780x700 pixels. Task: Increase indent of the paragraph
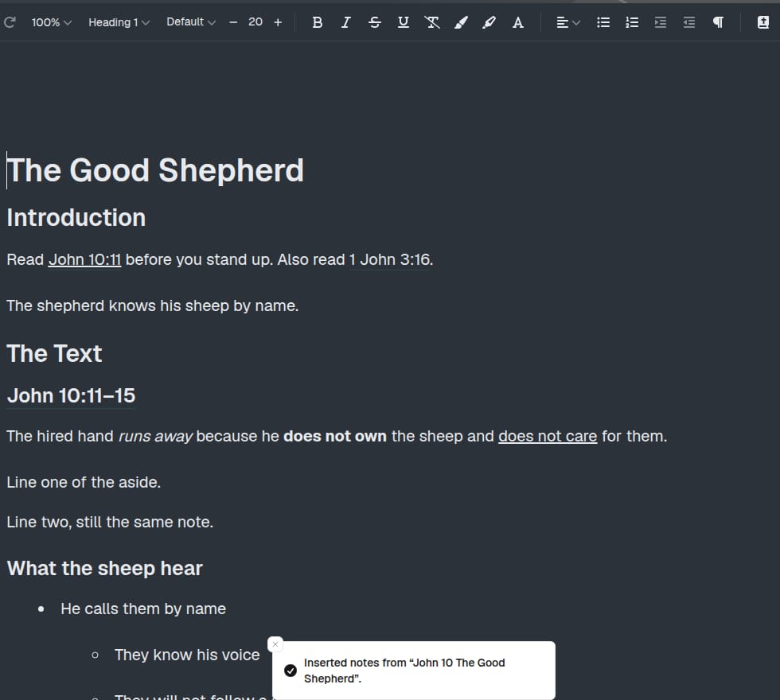pyautogui.click(x=660, y=22)
